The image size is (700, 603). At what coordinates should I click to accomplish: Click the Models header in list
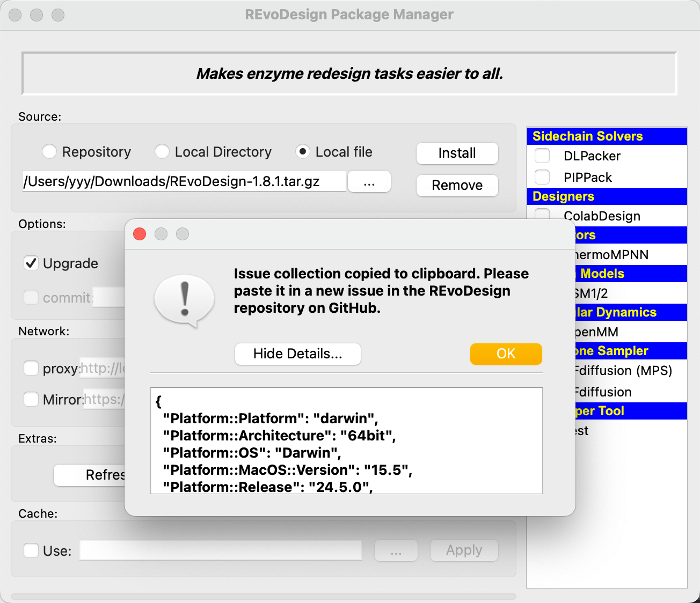(631, 274)
